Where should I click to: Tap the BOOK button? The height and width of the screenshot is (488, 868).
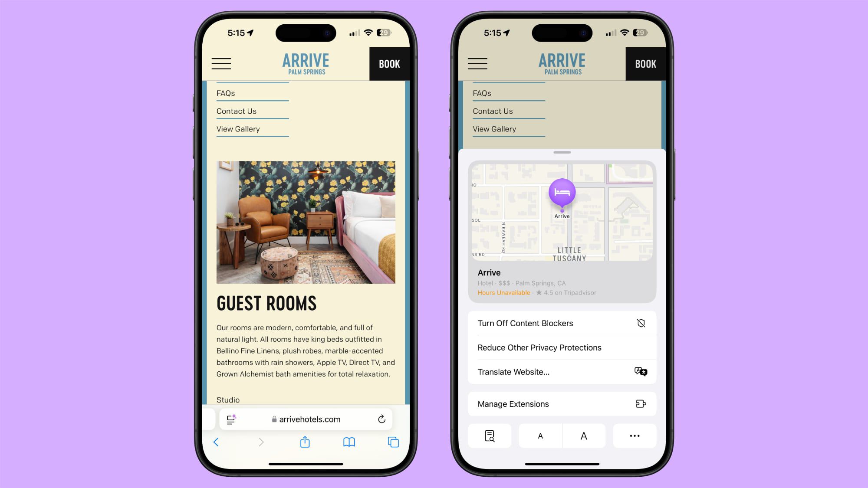tap(389, 64)
